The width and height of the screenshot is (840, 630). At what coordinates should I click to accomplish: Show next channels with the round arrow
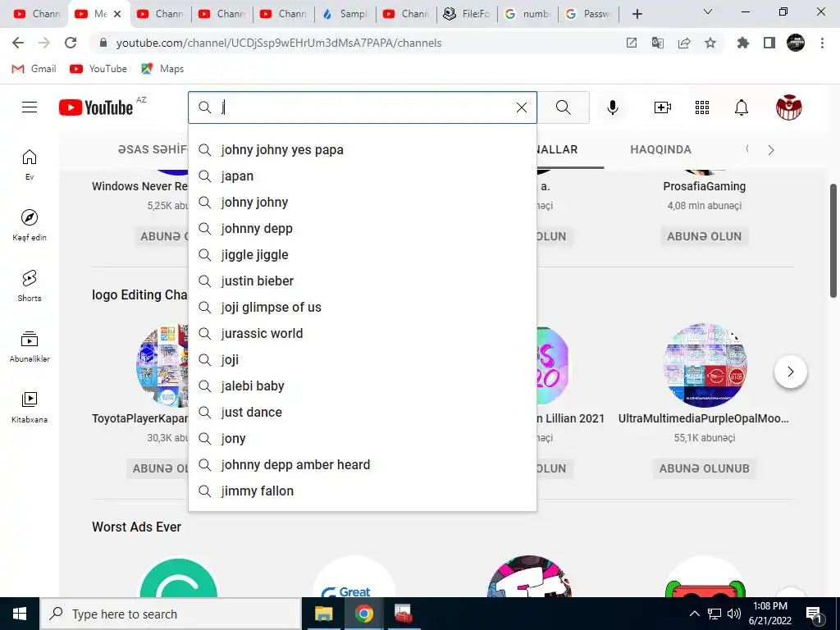coord(790,372)
